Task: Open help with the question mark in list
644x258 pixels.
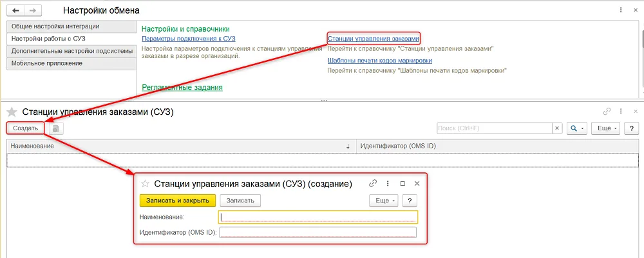Action: coord(631,128)
